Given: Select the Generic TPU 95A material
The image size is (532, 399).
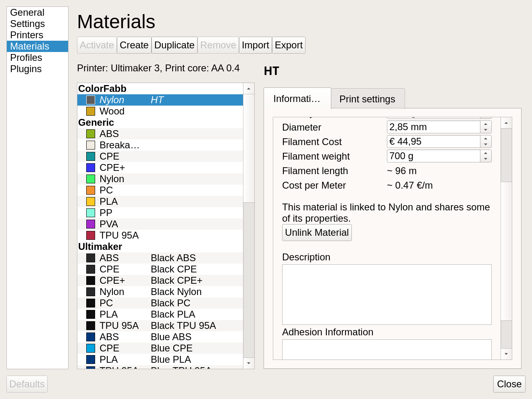Looking at the screenshot, I should 119,235.
